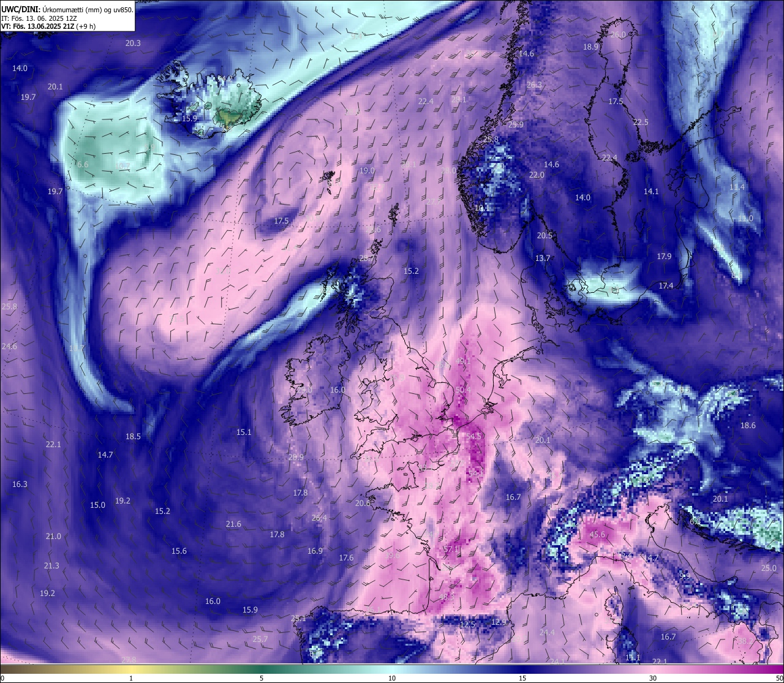Click the 15.6 value over the Atlantic
The height and width of the screenshot is (683, 784).
[x=179, y=551]
